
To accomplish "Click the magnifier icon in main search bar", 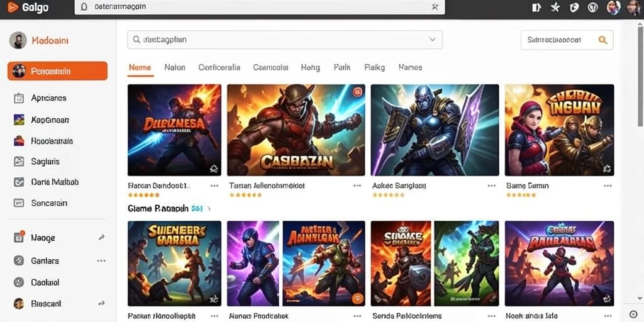I will click(136, 40).
